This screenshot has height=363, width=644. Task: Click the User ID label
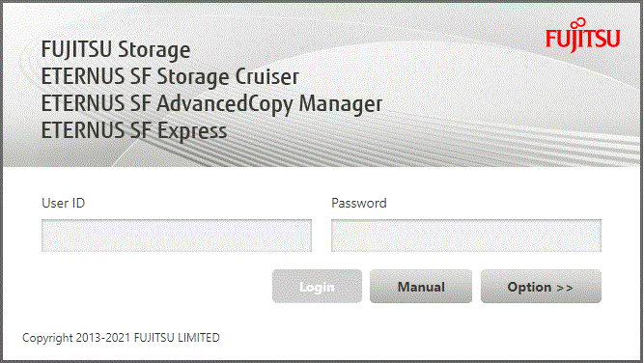(64, 203)
